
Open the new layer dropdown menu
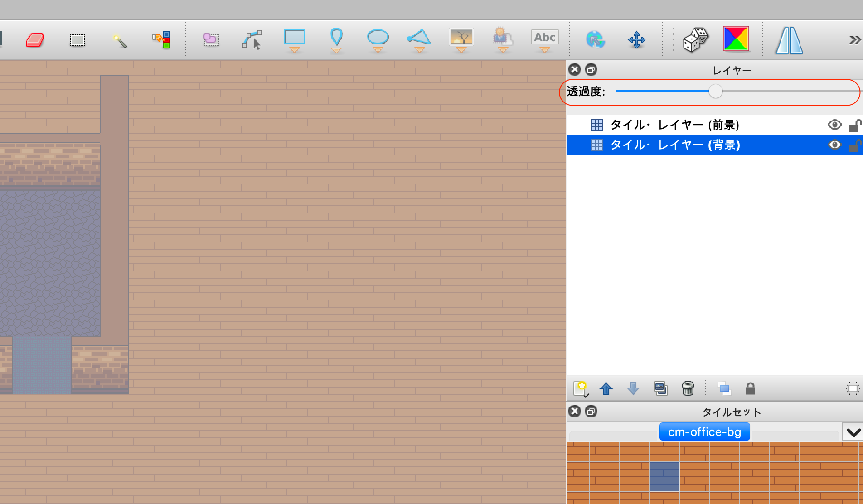click(x=581, y=389)
